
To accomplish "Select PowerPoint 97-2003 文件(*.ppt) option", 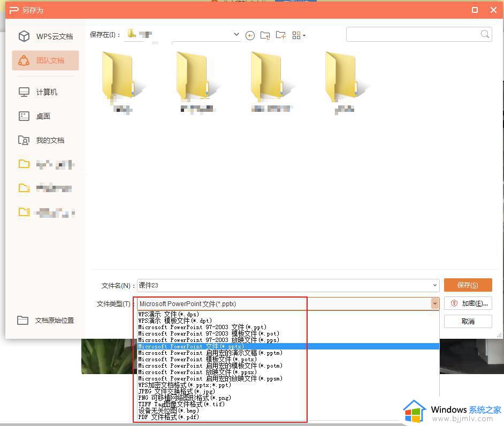I will [x=288, y=327].
